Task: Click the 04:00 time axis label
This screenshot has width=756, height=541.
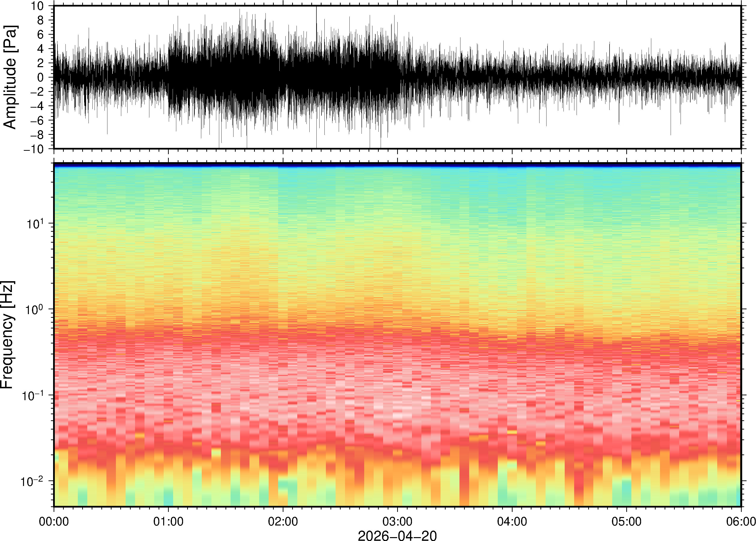Action: tap(512, 521)
